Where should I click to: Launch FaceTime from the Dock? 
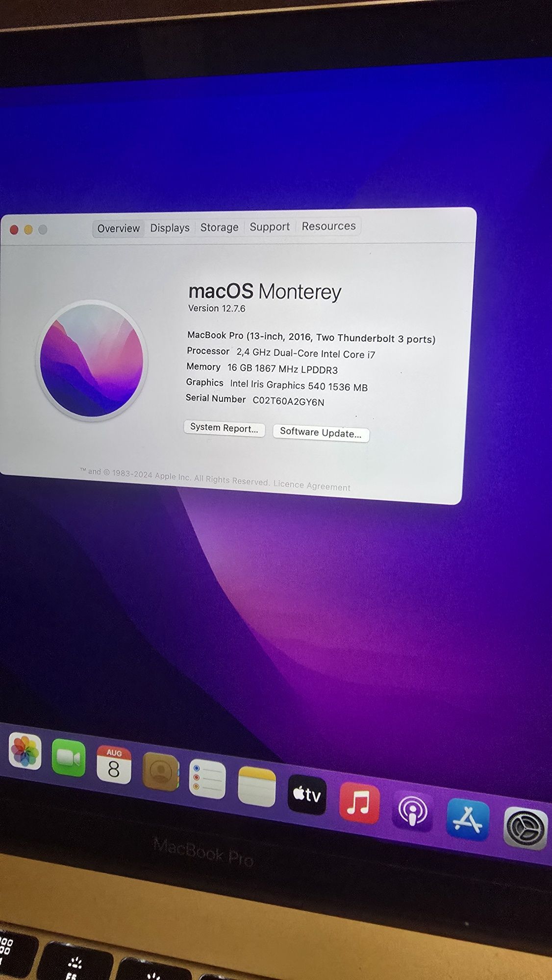[x=69, y=758]
